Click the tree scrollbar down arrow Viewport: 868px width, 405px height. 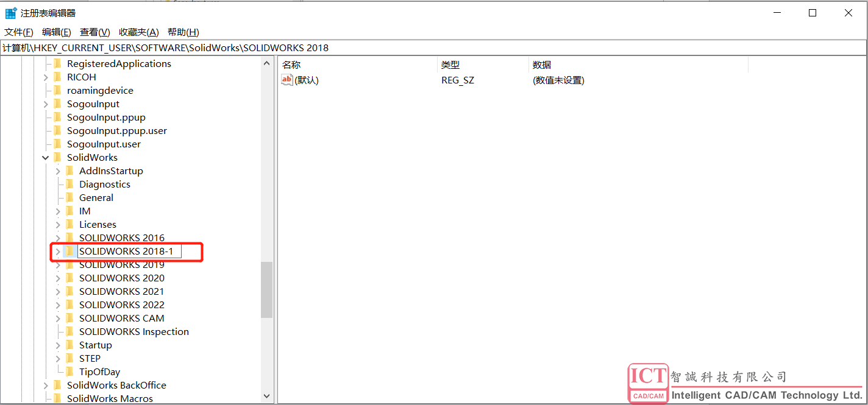pyautogui.click(x=266, y=396)
